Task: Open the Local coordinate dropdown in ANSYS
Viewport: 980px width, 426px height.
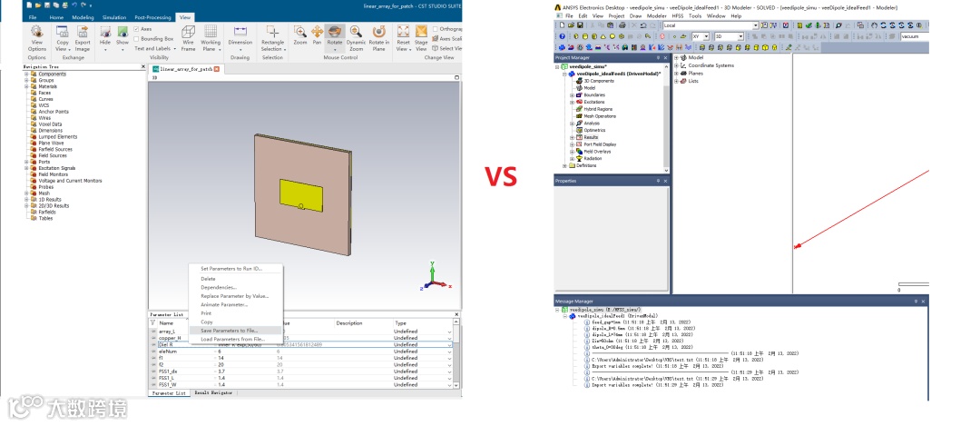Action: click(x=756, y=25)
